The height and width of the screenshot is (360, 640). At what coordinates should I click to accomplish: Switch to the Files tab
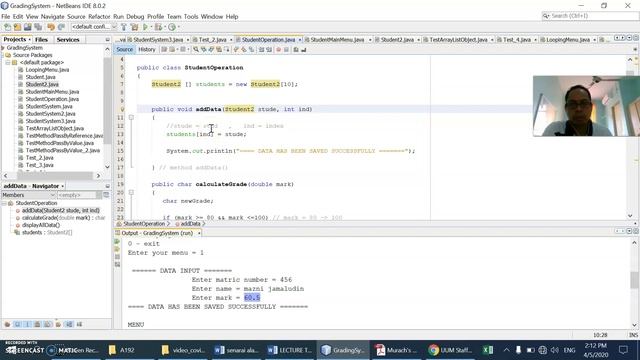tap(41, 40)
